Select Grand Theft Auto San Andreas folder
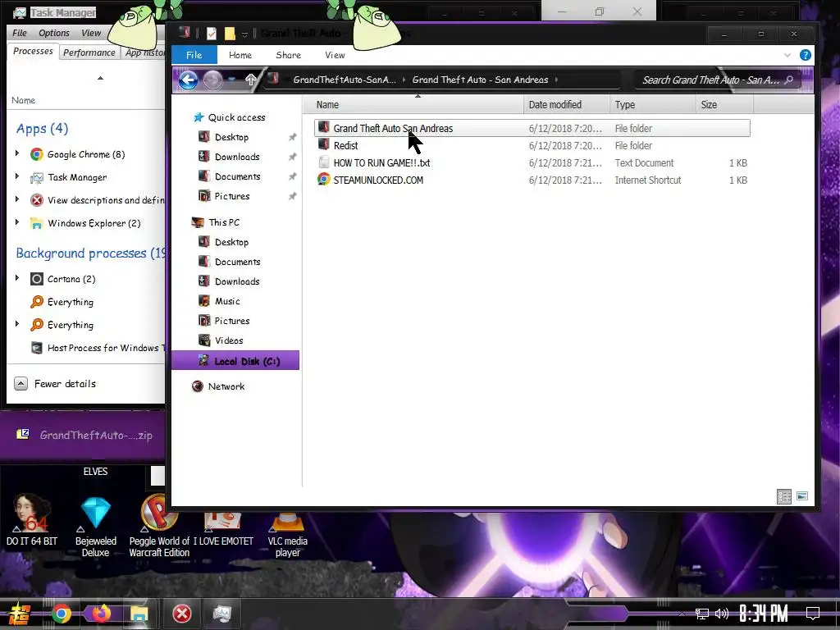The image size is (840, 630). tap(532, 128)
